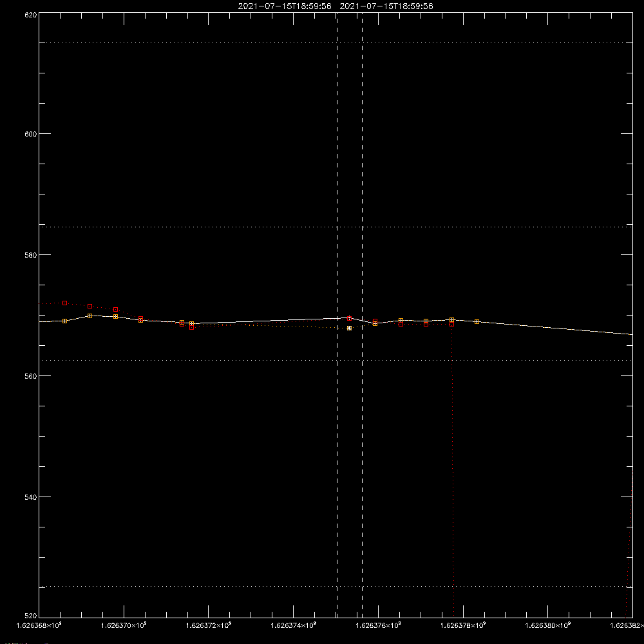644x644 pixels.
Task: Click x-axis label 1.626380×10⁹
Action: tap(548, 625)
